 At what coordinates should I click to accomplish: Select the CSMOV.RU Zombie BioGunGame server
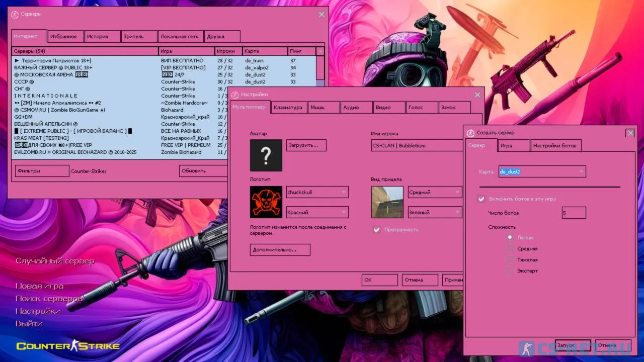tap(120, 110)
